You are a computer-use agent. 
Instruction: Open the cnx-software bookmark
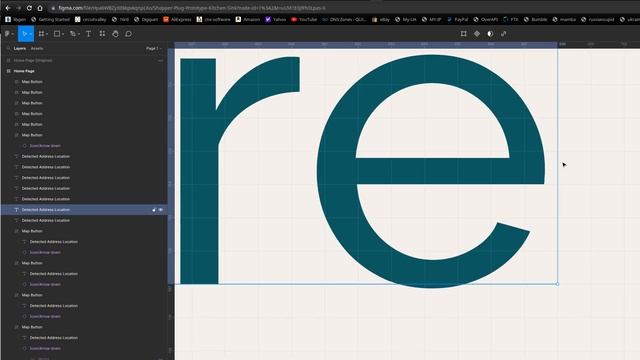tap(213, 19)
